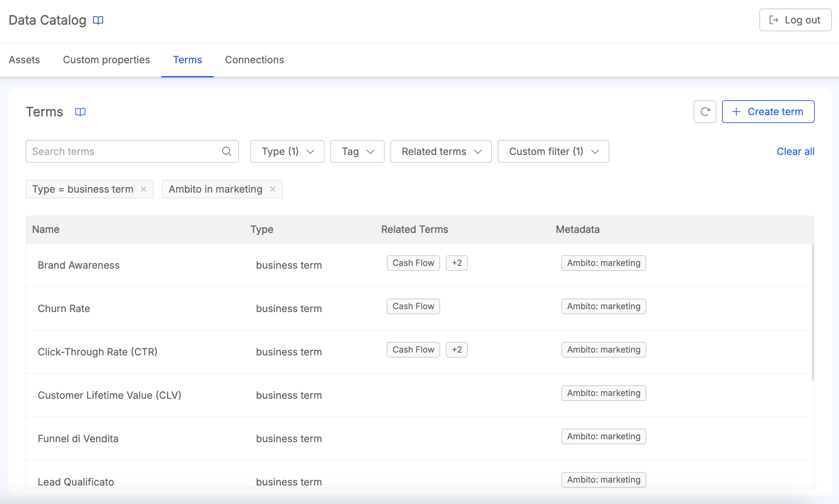Select the Terms tab
This screenshot has width=839, height=504.
[187, 60]
